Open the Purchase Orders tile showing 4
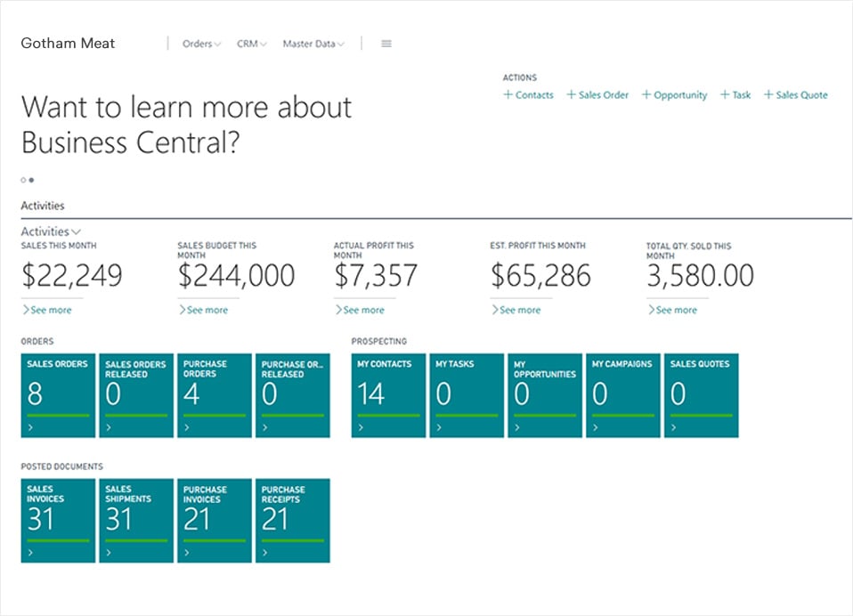The height and width of the screenshot is (616, 853). 215,395
